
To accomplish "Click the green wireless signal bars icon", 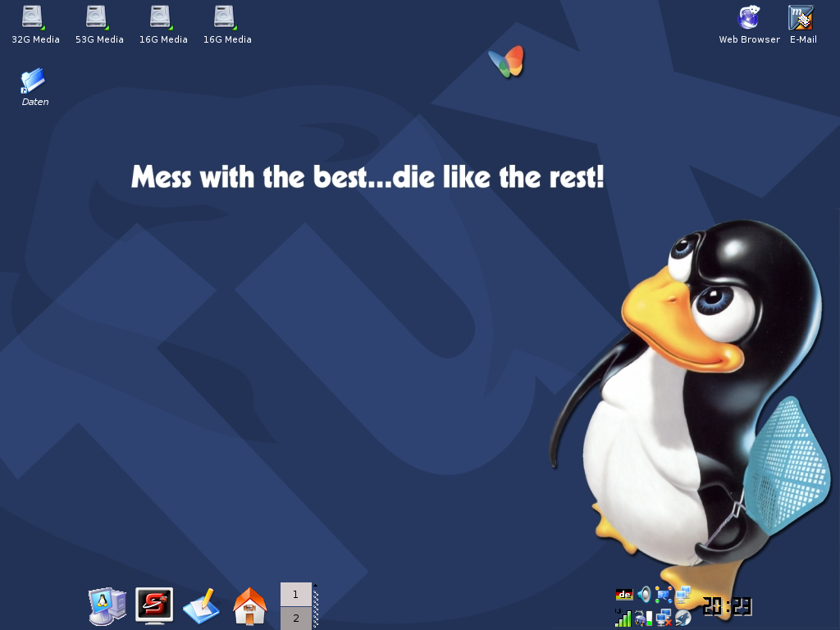I will point(623,619).
